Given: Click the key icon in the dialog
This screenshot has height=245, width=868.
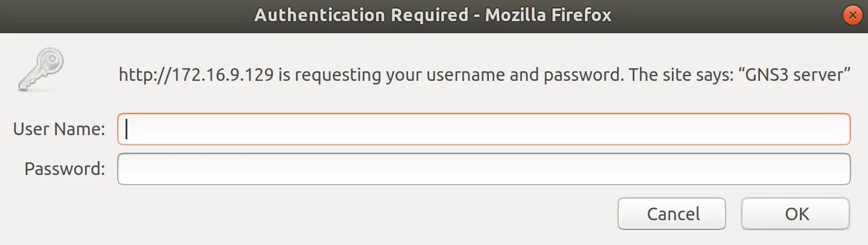Looking at the screenshot, I should click(40, 70).
